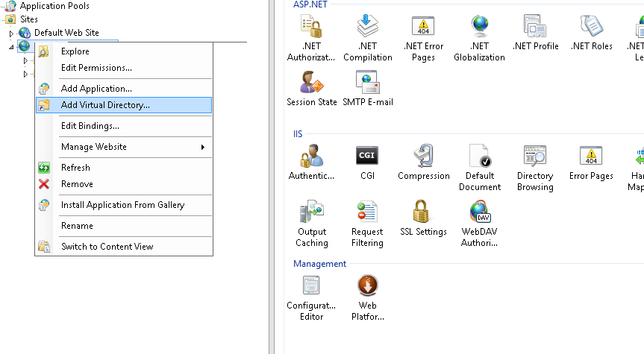The height and width of the screenshot is (354, 644).
Task: Choose Edit Bindings... from context menu
Action: coord(124,126)
